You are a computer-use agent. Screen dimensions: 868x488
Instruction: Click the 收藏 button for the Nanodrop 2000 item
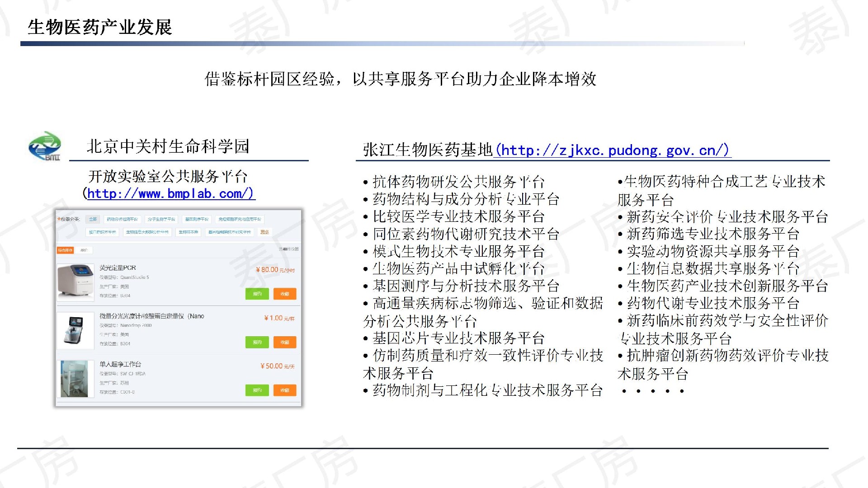285,342
